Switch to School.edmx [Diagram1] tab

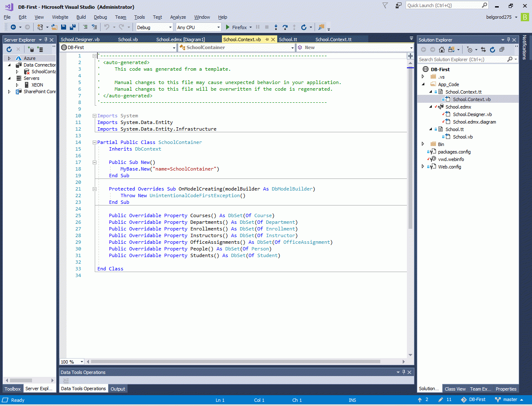tap(180, 40)
